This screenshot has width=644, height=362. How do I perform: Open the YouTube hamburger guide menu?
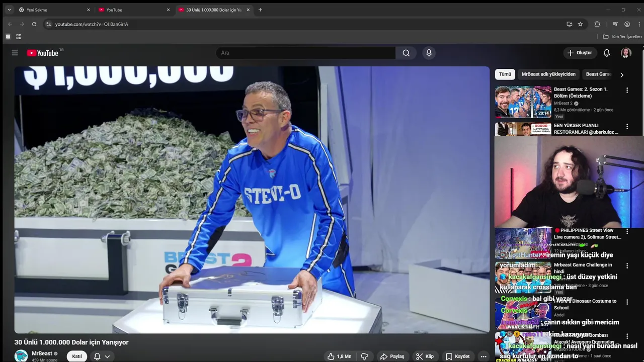coord(15,53)
